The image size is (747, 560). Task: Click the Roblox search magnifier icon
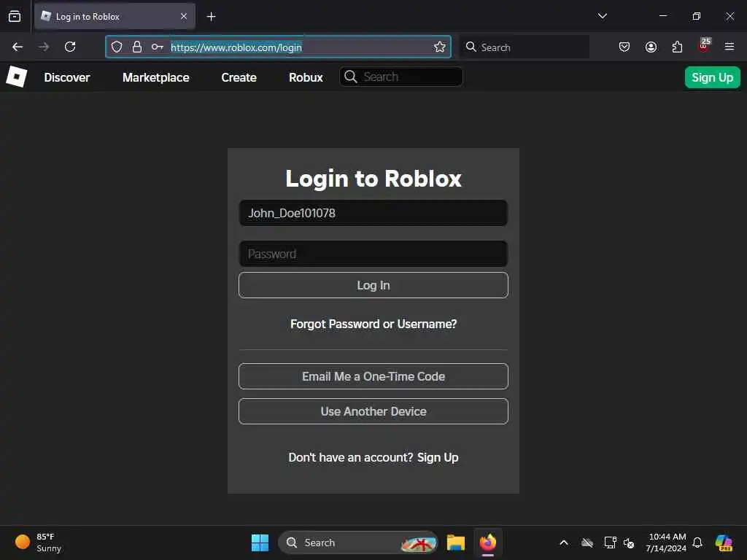tap(351, 77)
